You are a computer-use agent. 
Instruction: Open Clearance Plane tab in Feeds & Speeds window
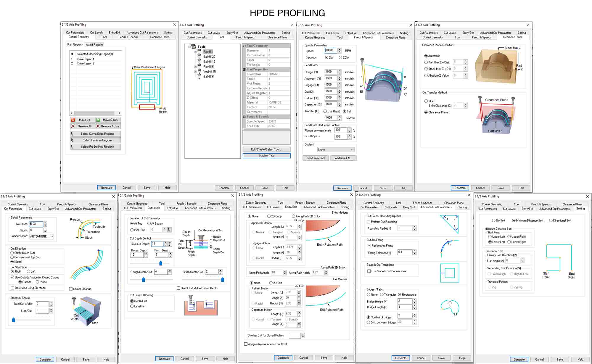click(x=395, y=38)
